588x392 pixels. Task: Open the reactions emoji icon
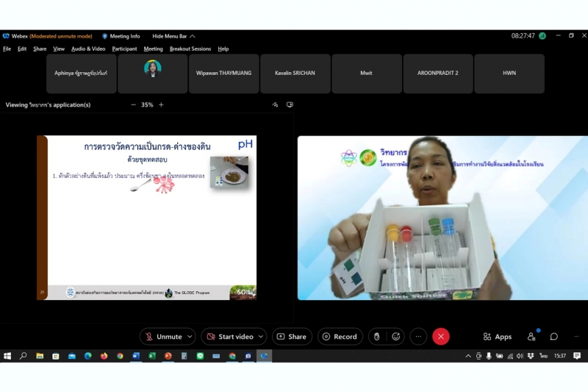coord(397,337)
